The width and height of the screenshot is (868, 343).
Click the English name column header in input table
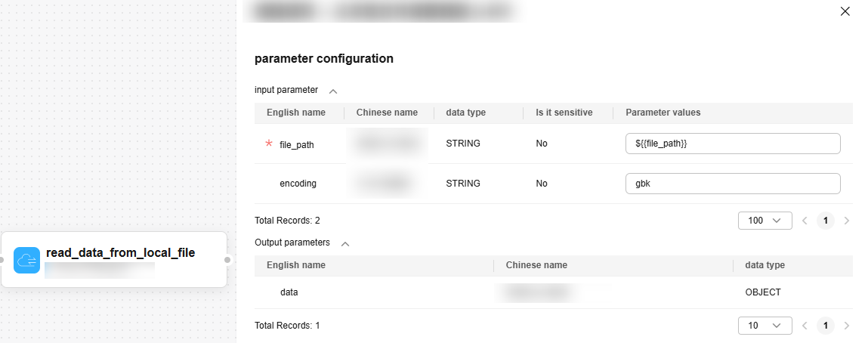pyautogui.click(x=296, y=113)
